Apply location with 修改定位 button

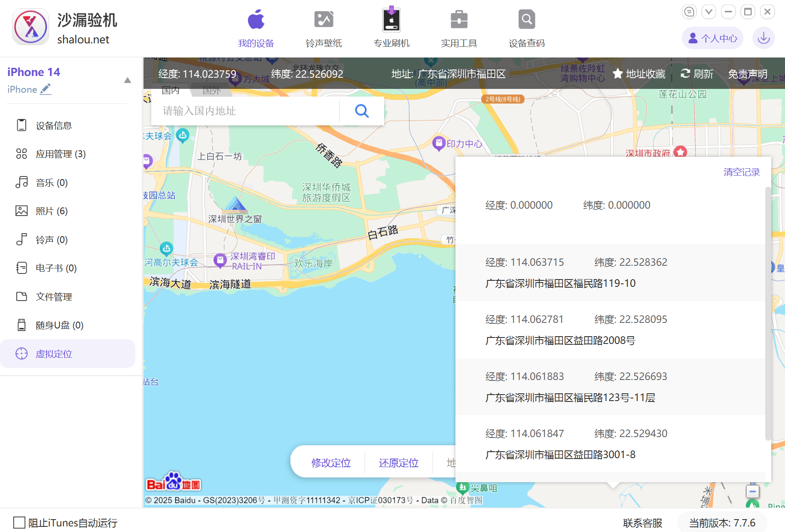pyautogui.click(x=330, y=463)
